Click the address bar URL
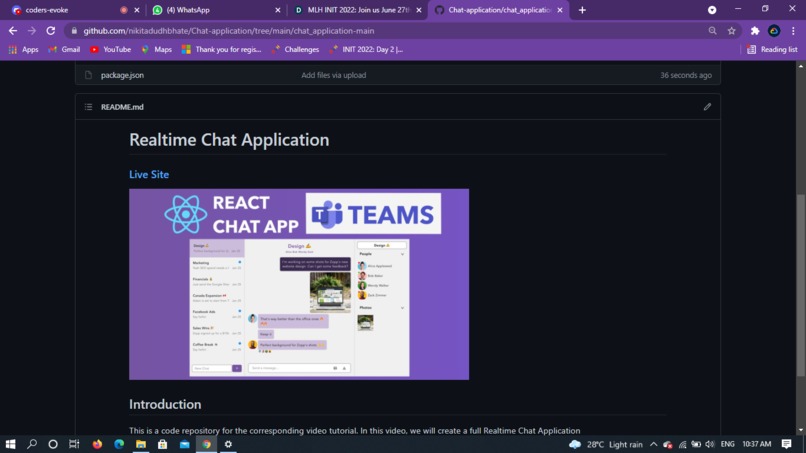The image size is (806, 453). pos(229,31)
